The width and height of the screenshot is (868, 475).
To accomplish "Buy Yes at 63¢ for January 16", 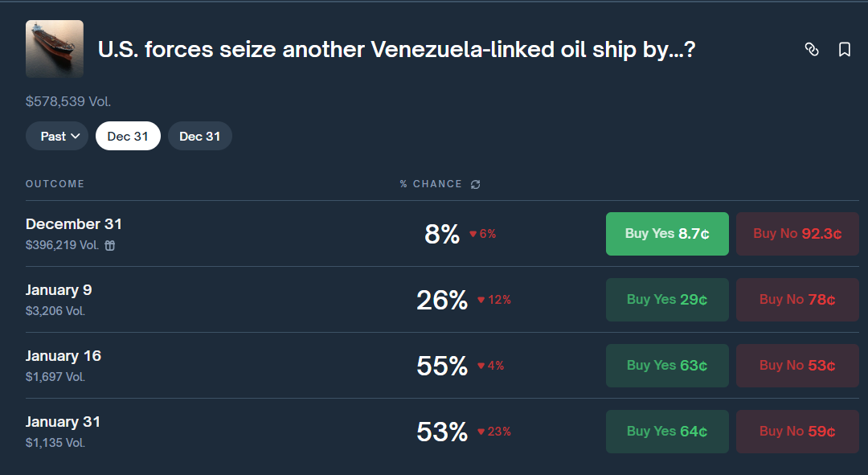I will tap(667, 365).
